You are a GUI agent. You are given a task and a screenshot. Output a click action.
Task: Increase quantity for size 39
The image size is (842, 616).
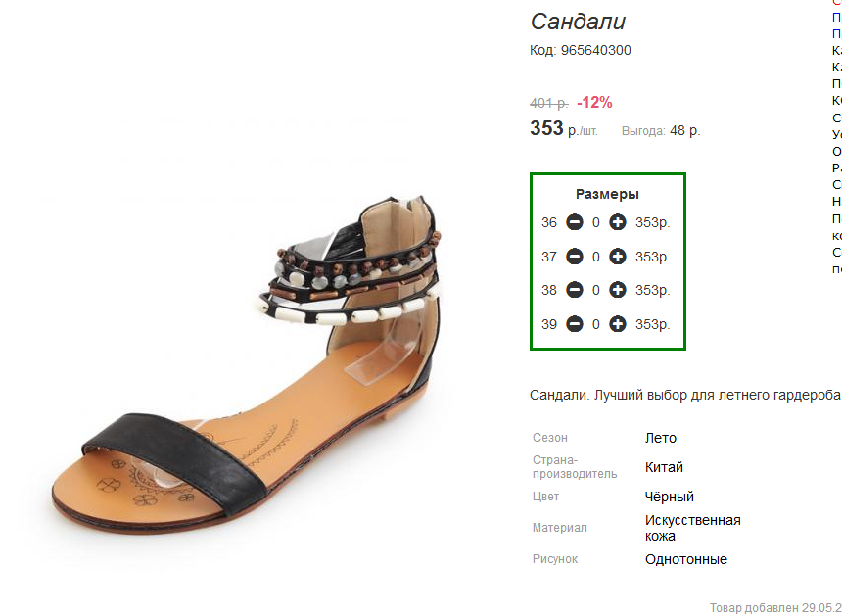[618, 324]
